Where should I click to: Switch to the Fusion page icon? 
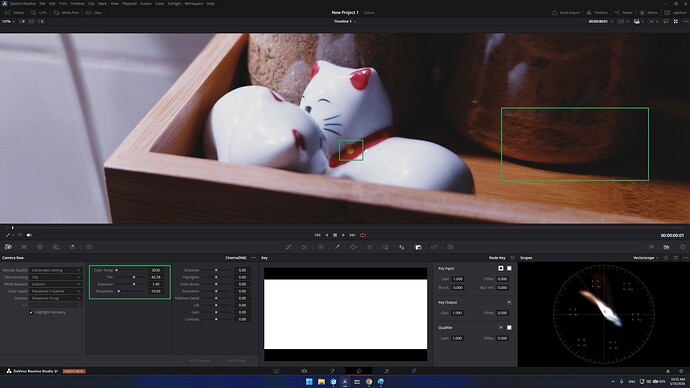332,371
